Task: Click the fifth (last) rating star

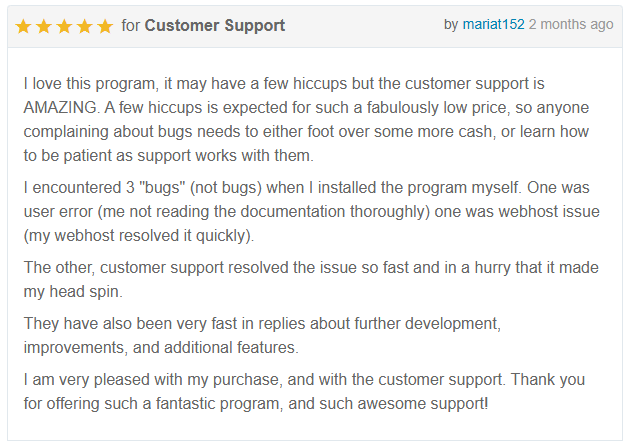Action: (x=104, y=26)
